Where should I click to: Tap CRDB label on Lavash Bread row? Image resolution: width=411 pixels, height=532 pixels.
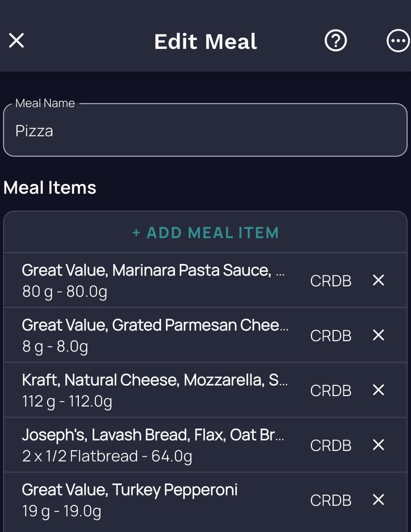click(330, 445)
